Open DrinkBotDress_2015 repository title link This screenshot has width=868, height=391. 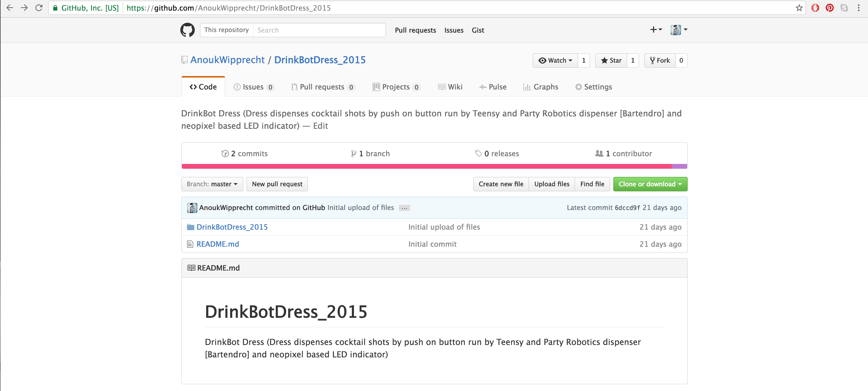(320, 60)
